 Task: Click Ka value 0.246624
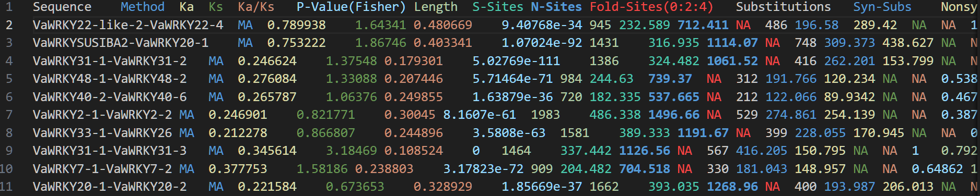tap(267, 61)
